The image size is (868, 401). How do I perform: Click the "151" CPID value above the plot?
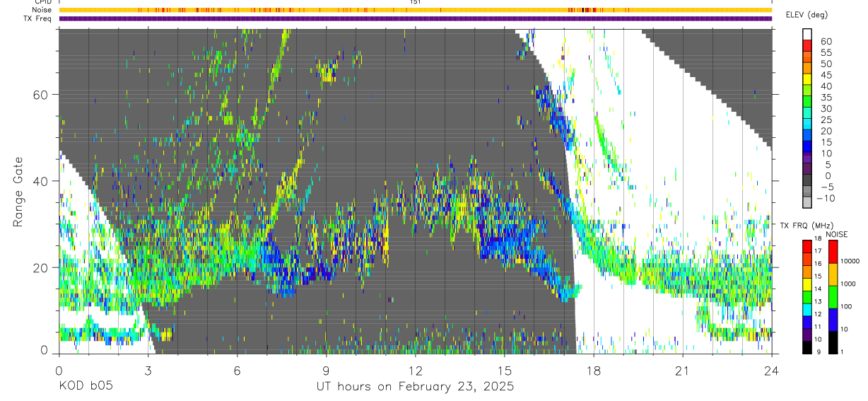(415, 2)
